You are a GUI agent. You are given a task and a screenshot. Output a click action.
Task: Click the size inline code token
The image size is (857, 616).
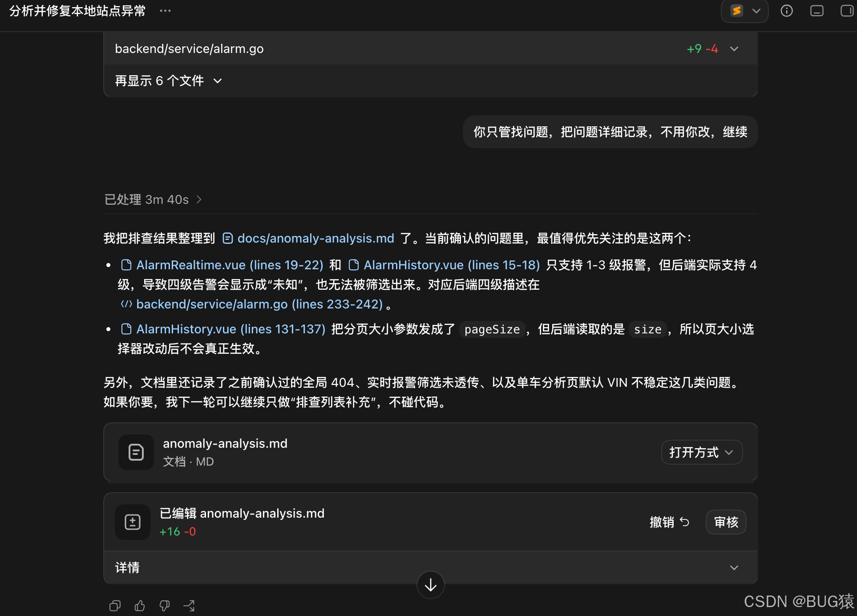tap(647, 329)
